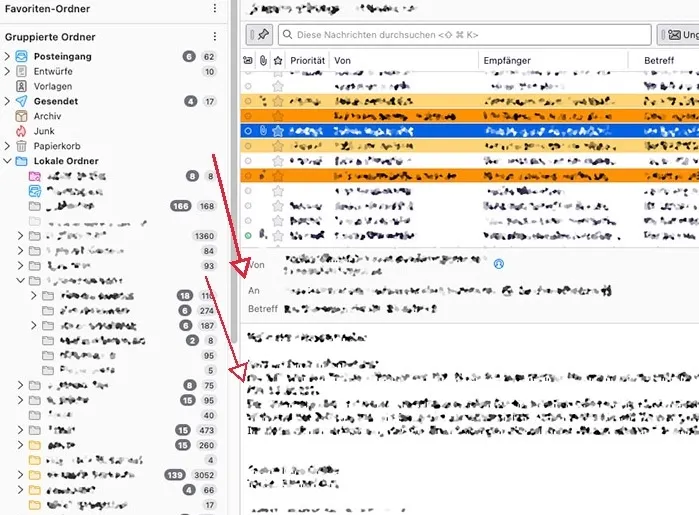The image size is (699, 515).
Task: Sort messages by Priorität column
Action: point(308,61)
